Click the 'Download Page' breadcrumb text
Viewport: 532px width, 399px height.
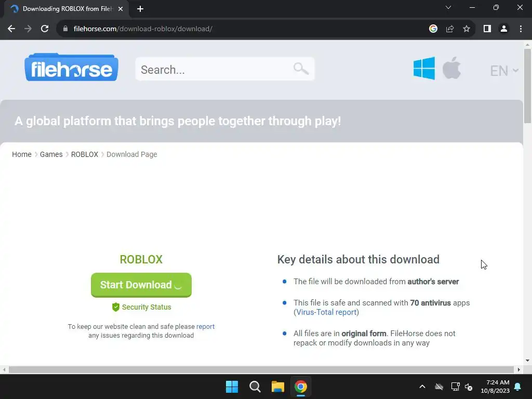click(x=131, y=154)
